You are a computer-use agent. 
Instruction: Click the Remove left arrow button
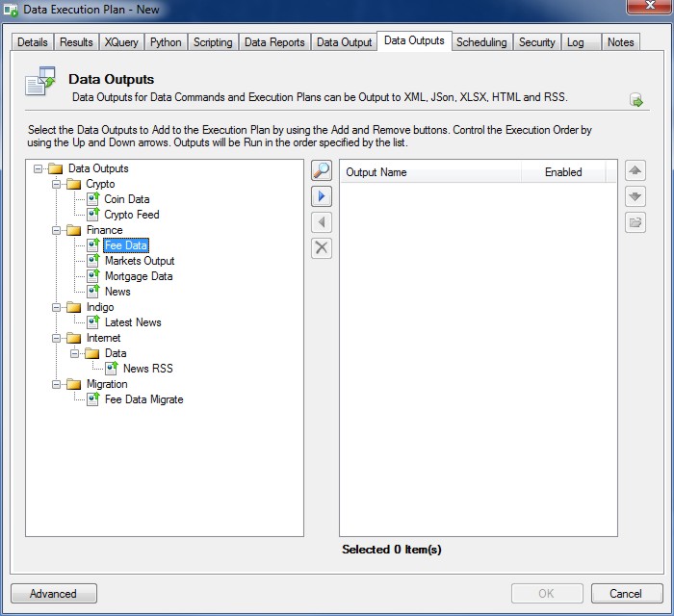[x=322, y=222]
